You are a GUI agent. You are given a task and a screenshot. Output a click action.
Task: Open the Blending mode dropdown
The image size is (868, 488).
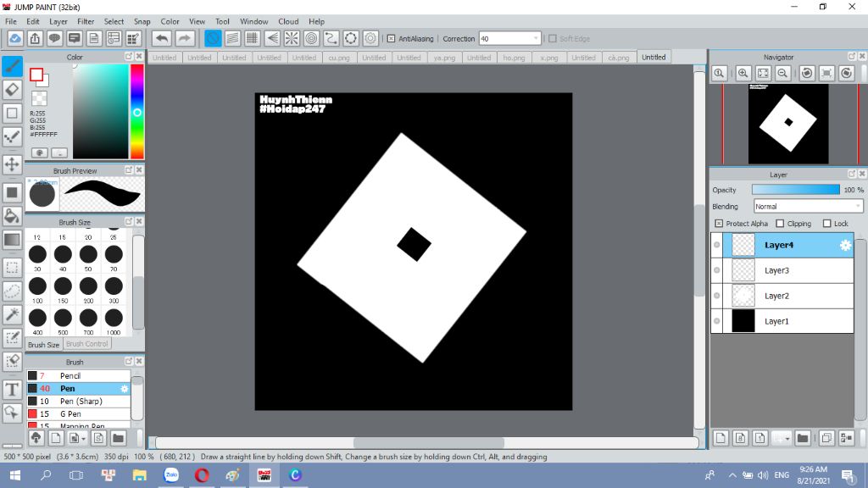click(x=808, y=207)
